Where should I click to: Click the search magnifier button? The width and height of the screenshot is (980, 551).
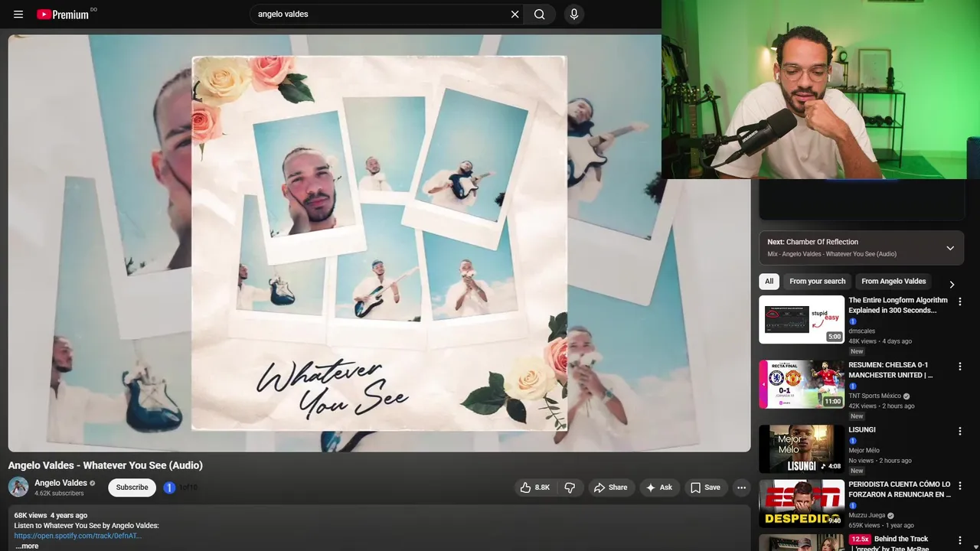click(540, 14)
